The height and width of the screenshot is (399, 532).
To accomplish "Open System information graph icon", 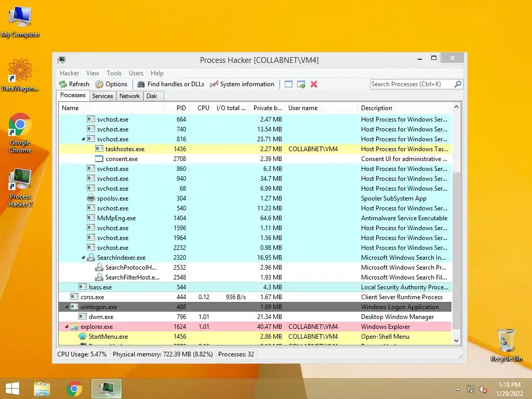I will tap(214, 84).
